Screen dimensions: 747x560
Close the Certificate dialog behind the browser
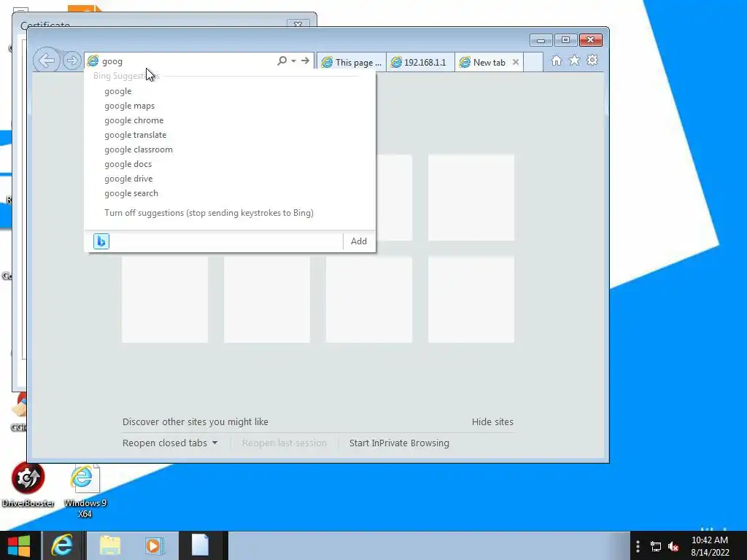tap(298, 24)
